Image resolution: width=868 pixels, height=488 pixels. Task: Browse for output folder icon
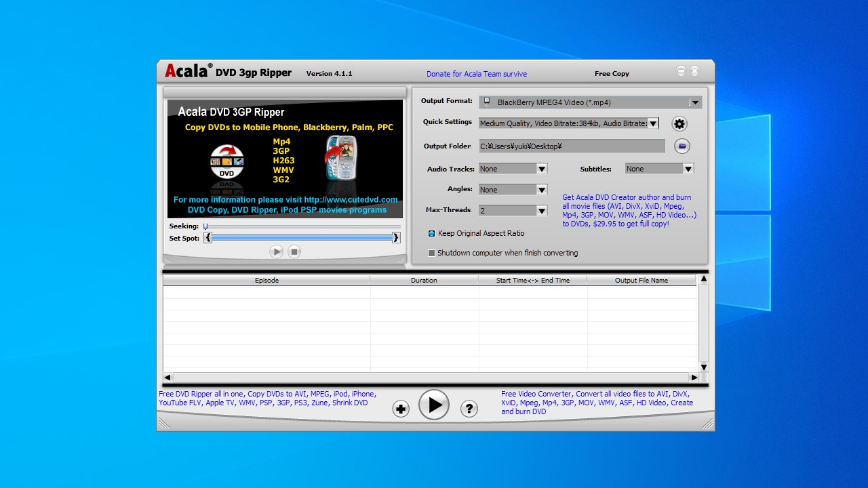point(682,146)
